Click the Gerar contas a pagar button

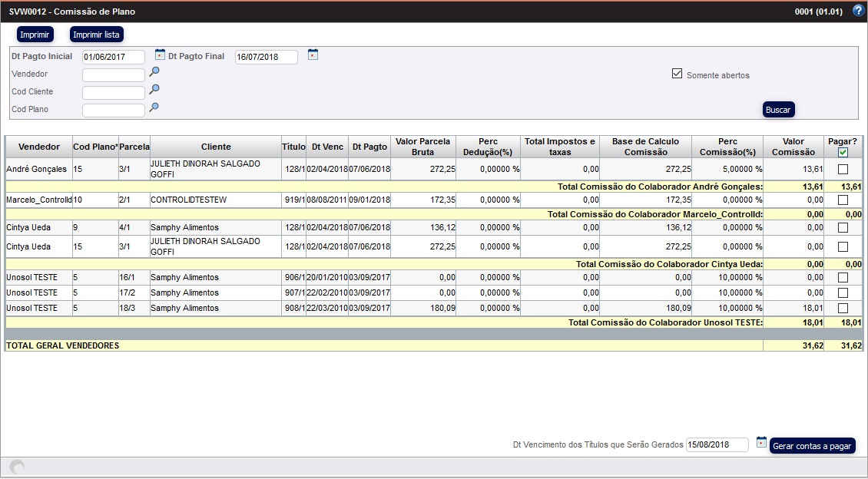(812, 446)
